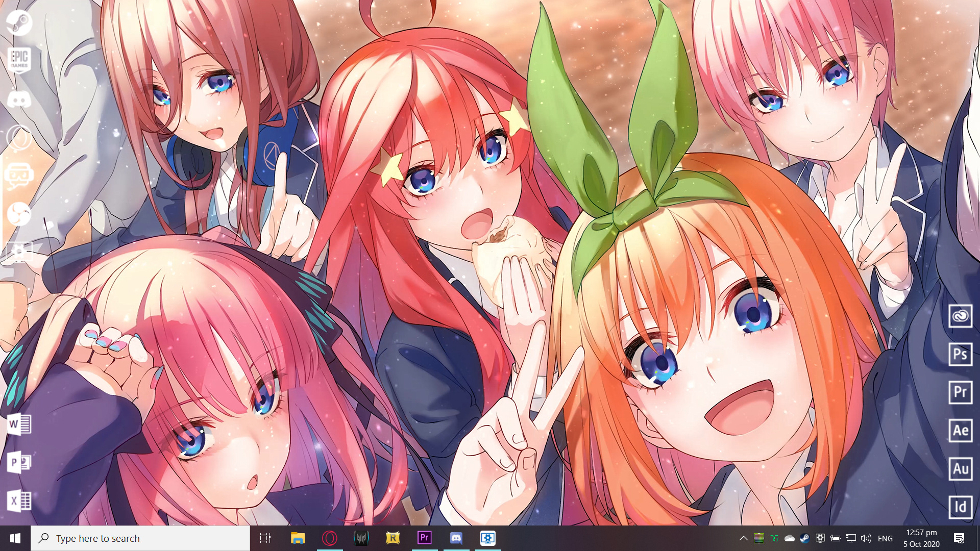
Task: Open the clock showing 12:57 pm
Action: tap(921, 538)
